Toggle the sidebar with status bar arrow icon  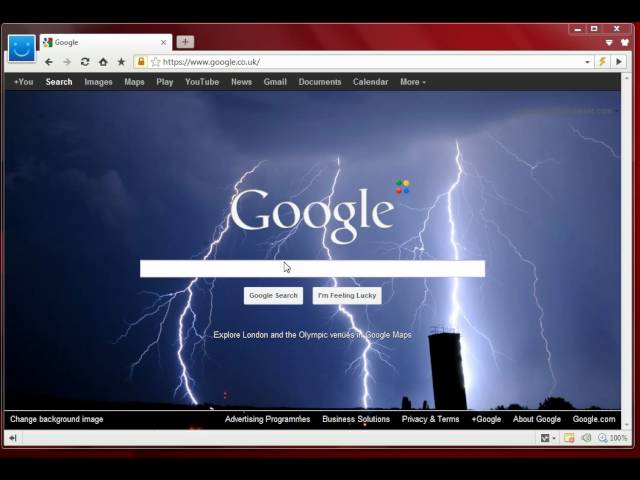[x=13, y=438]
